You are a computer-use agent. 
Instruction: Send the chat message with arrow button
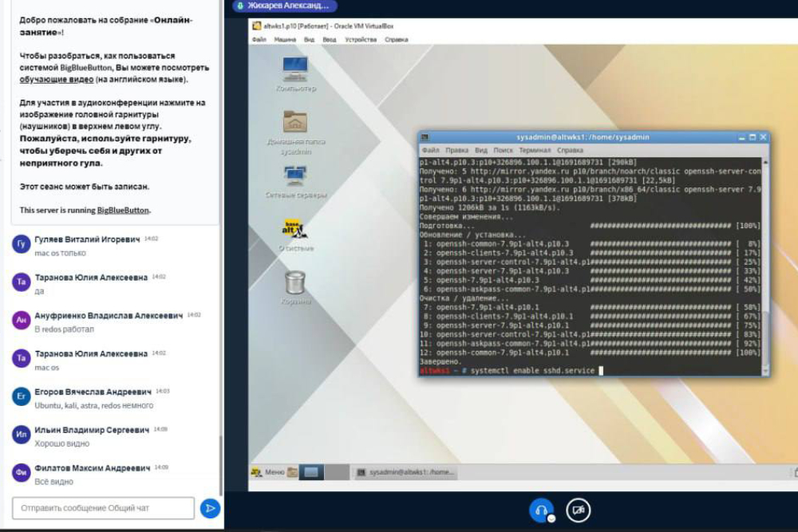[210, 508]
